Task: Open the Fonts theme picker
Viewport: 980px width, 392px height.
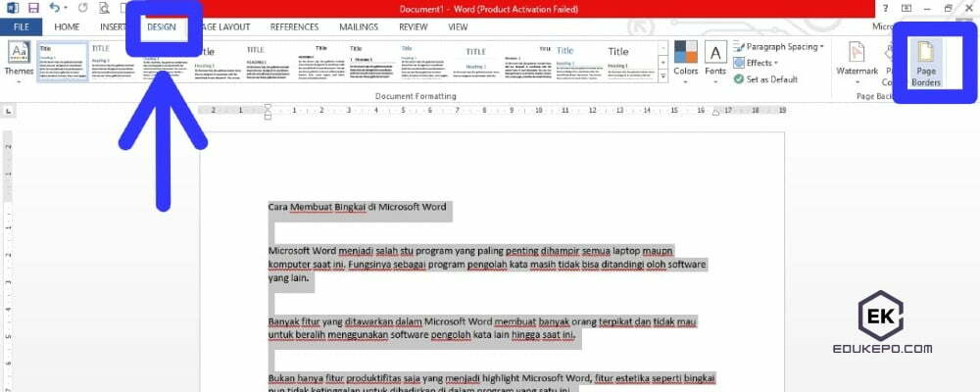Action: (x=715, y=60)
